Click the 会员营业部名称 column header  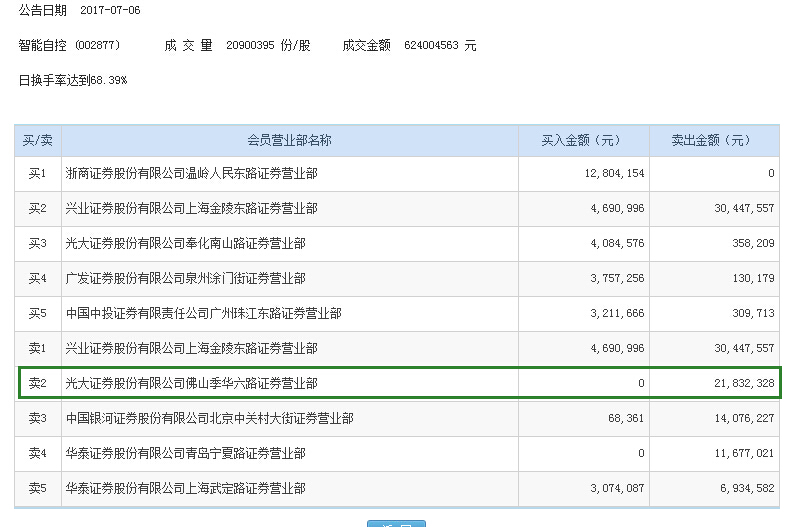[x=289, y=140]
